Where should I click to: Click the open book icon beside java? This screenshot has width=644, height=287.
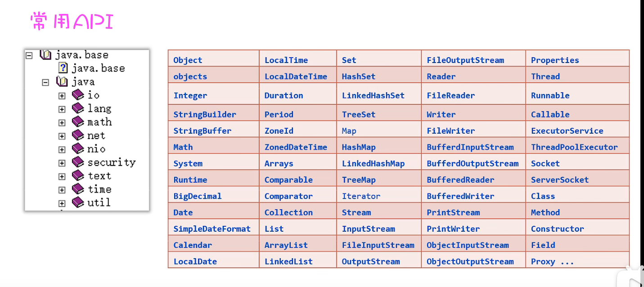tap(62, 82)
